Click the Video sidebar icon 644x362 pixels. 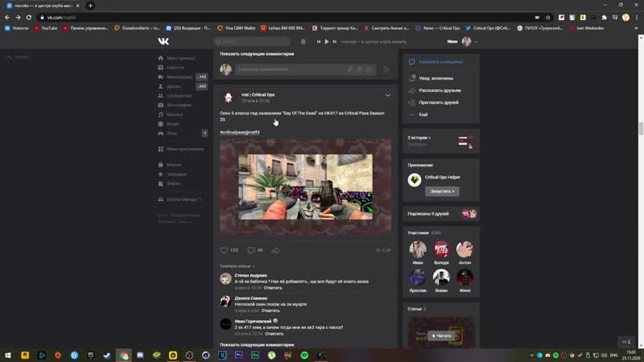[160, 124]
